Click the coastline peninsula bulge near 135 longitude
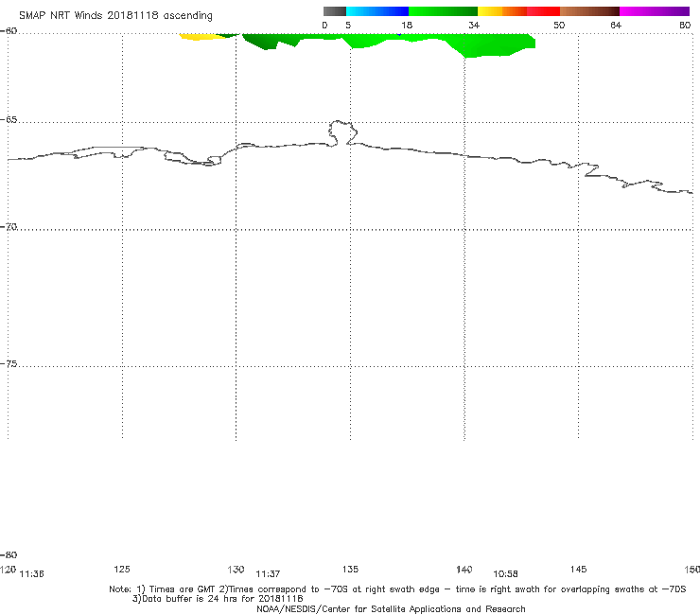This screenshot has height=615, width=700. [x=342, y=132]
